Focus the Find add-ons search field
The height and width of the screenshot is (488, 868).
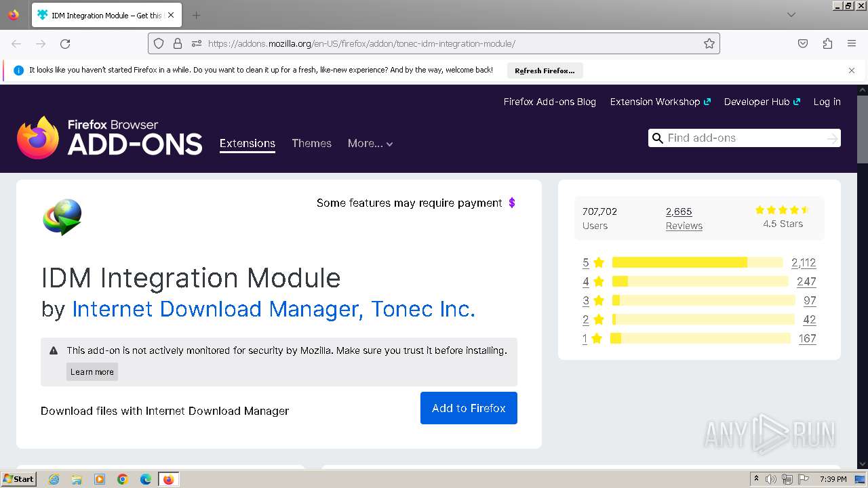pos(744,138)
